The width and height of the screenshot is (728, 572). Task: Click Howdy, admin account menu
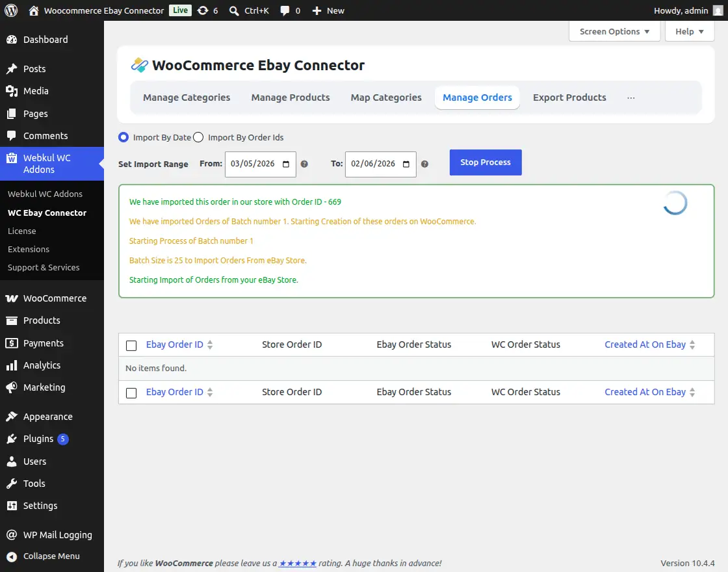tap(688, 10)
